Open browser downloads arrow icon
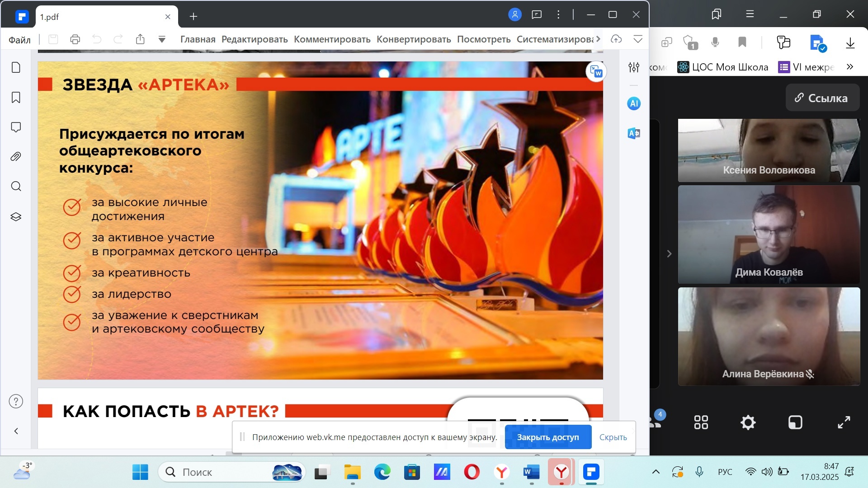Image resolution: width=868 pixels, height=488 pixels. click(x=850, y=43)
